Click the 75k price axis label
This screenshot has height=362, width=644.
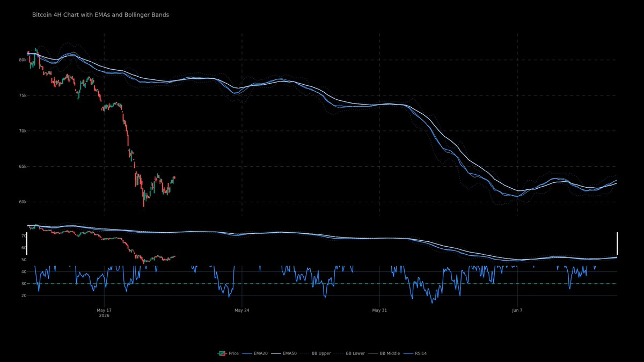pyautogui.click(x=23, y=95)
